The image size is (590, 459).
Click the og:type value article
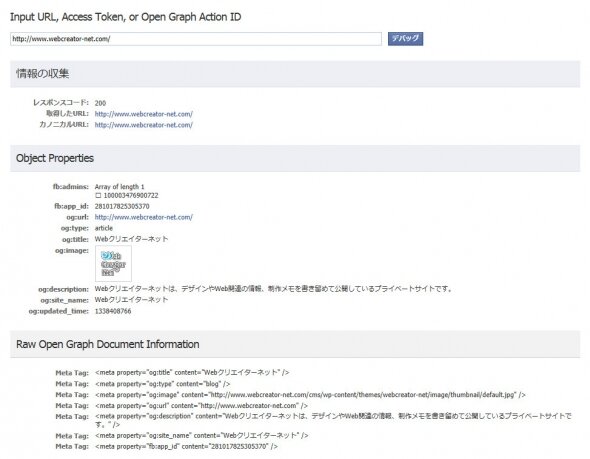click(x=103, y=228)
